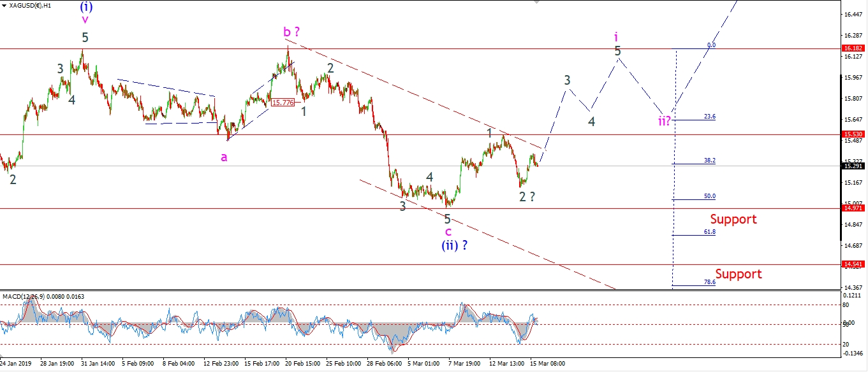Click the blue '(i)' wave label
Viewport: 868px width, 372px height.
click(x=87, y=7)
